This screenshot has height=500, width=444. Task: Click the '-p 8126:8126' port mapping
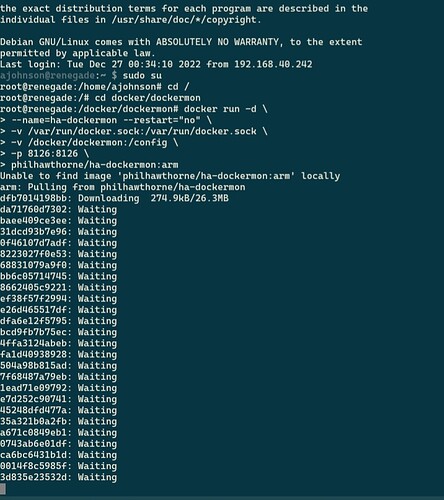(45, 154)
